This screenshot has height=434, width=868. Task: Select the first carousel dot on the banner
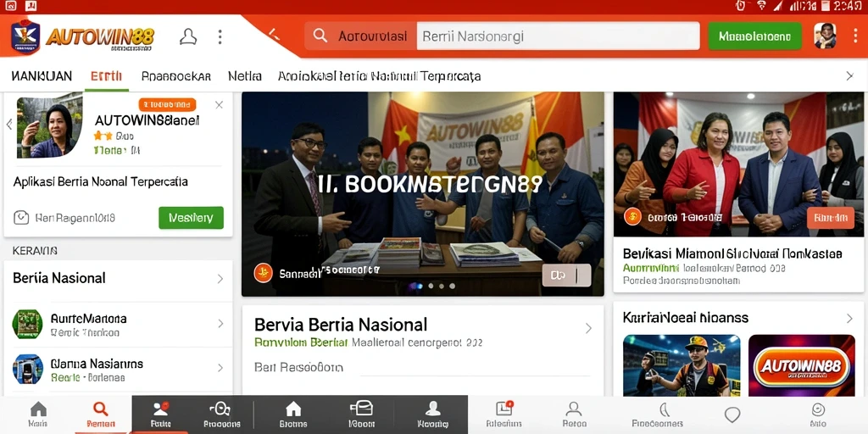coord(419,287)
